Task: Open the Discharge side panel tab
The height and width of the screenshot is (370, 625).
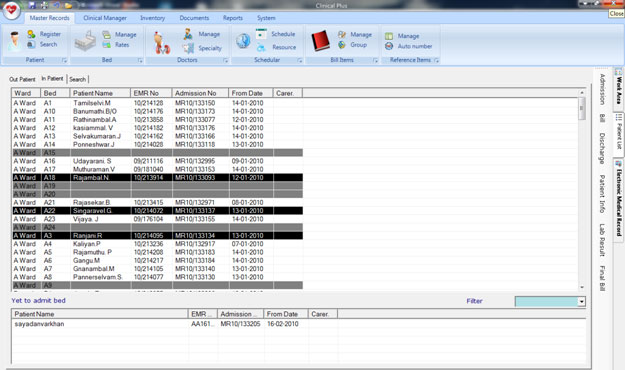Action: coord(602,148)
